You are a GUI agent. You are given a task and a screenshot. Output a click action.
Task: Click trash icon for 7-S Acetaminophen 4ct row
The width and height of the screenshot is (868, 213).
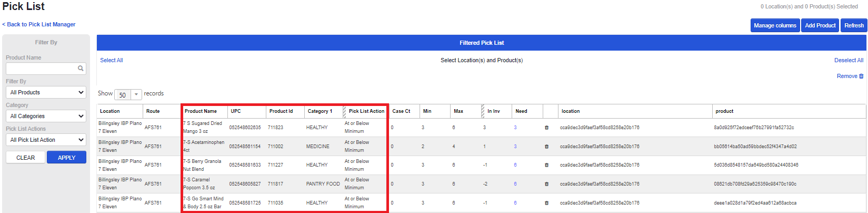click(x=546, y=147)
